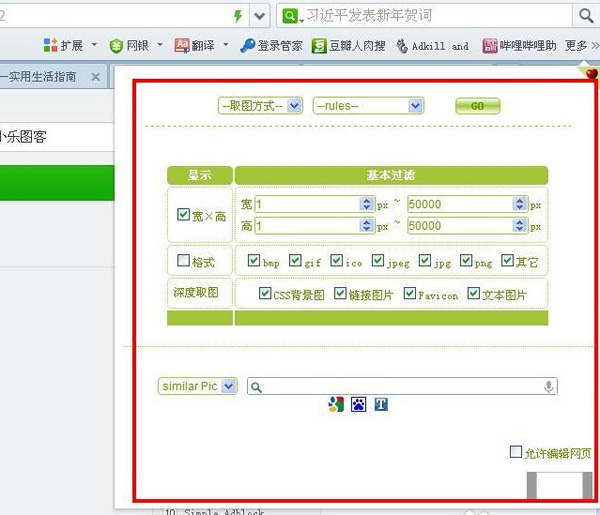600x515 pixels.
Task: Click the Adkill and toolbar extension
Action: [432, 46]
